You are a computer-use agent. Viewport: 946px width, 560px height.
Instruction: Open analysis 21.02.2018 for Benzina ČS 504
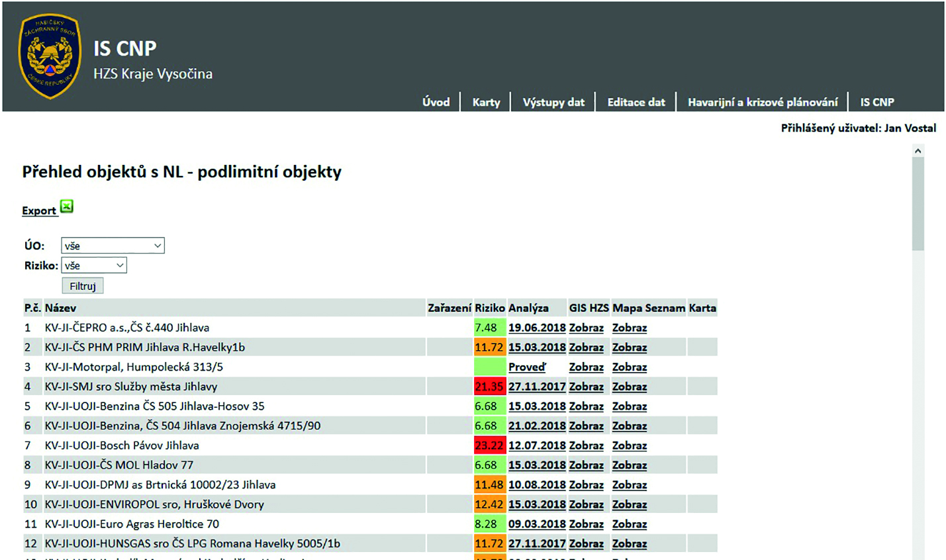tap(537, 426)
